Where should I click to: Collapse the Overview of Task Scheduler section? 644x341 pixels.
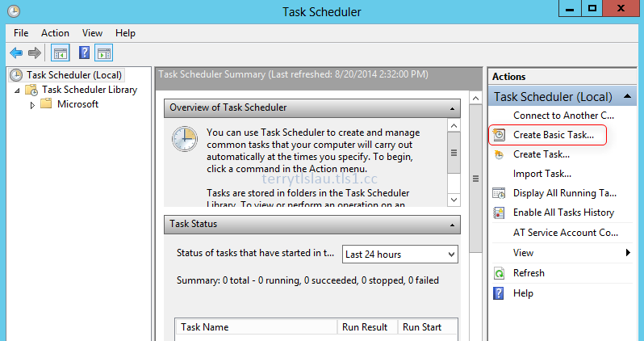452,109
